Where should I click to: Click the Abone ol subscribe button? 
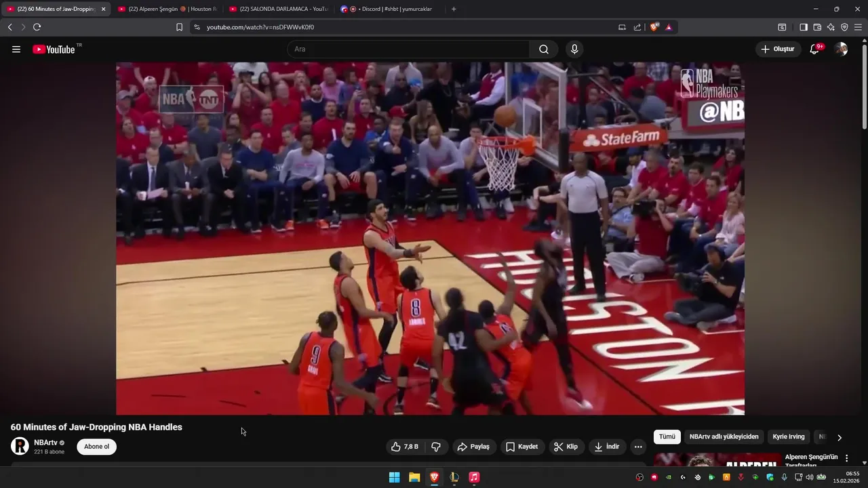(96, 447)
